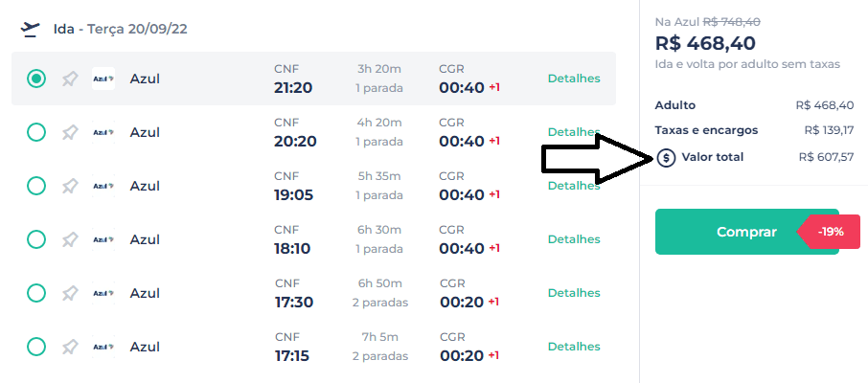The width and height of the screenshot is (868, 383).
Task: Pin the 20:20 Azul flight
Action: point(70,133)
